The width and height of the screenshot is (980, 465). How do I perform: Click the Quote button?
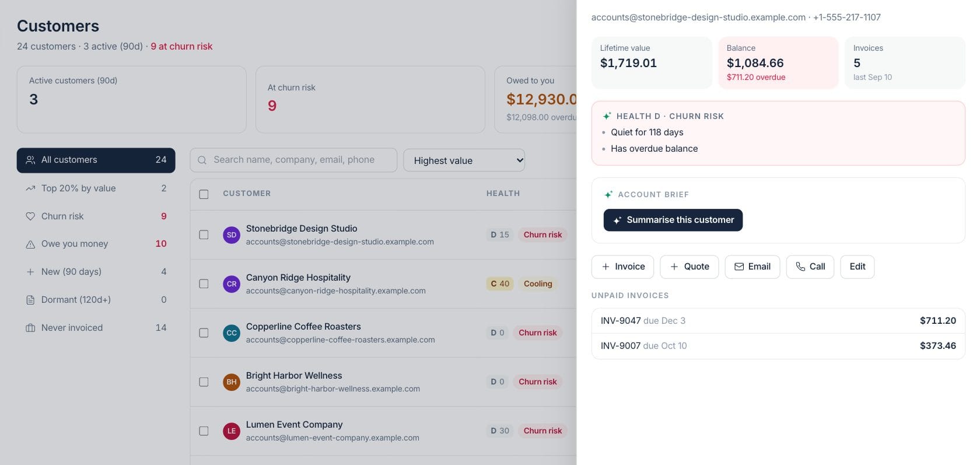click(689, 267)
